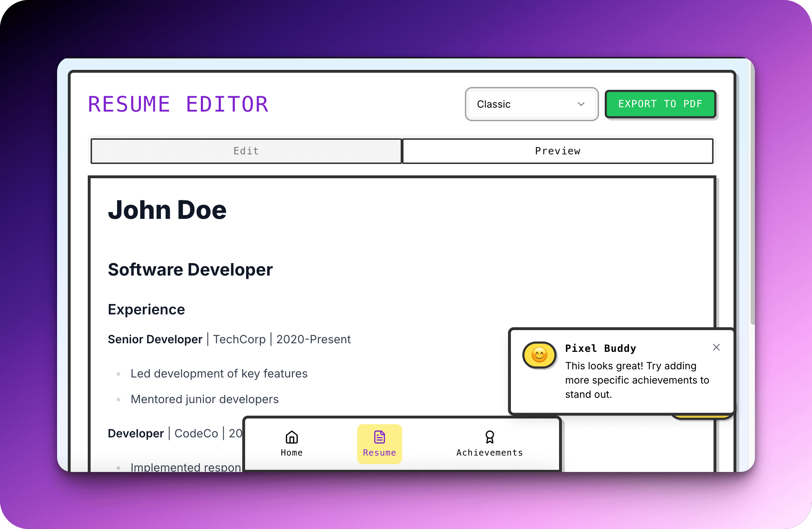
Task: Click the Experience section heading
Action: click(146, 309)
